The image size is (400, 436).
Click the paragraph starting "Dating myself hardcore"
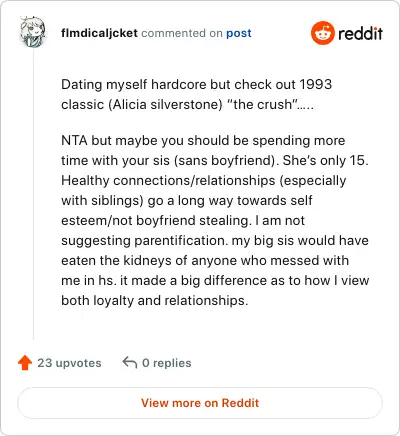(197, 94)
